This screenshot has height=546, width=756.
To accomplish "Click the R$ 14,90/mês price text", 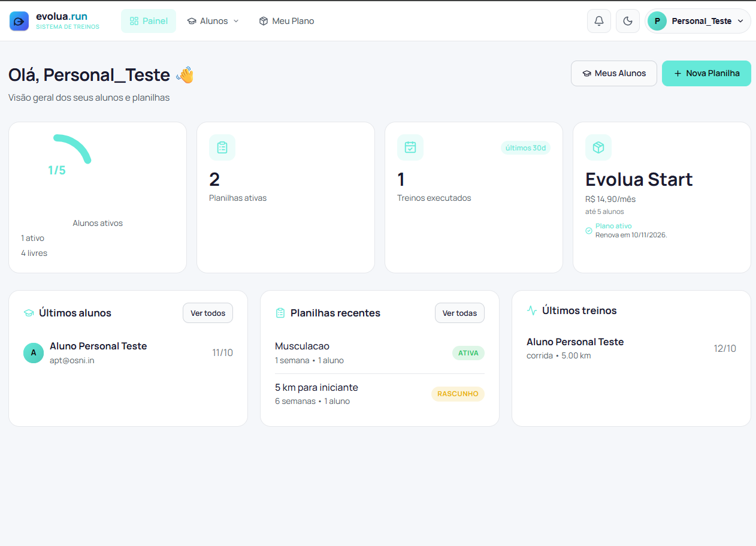I will click(x=610, y=199).
